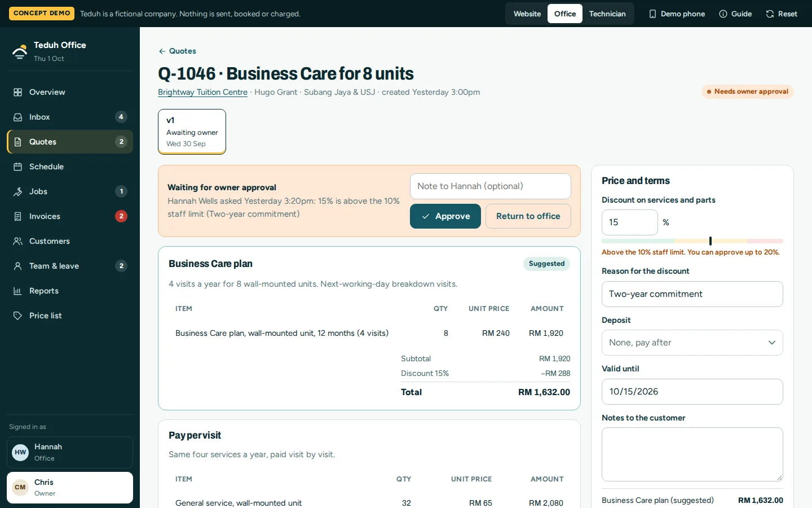The width and height of the screenshot is (812, 508).
Task: Click the Customers people icon
Action: click(x=17, y=241)
